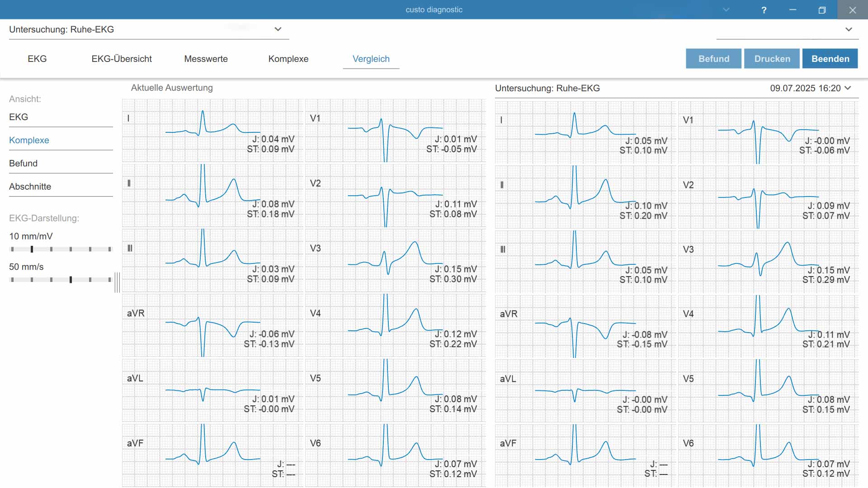Restore the window using title bar icon
868x488 pixels.
822,10
